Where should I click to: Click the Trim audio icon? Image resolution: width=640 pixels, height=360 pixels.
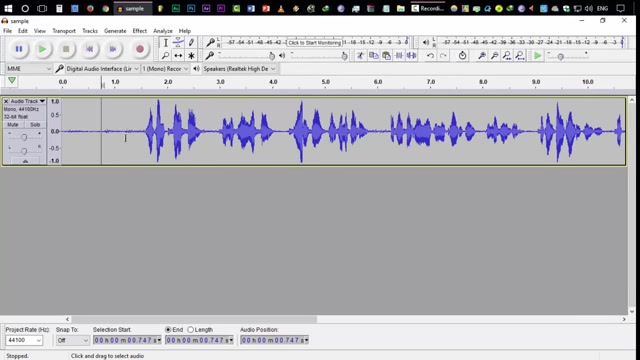click(x=399, y=56)
